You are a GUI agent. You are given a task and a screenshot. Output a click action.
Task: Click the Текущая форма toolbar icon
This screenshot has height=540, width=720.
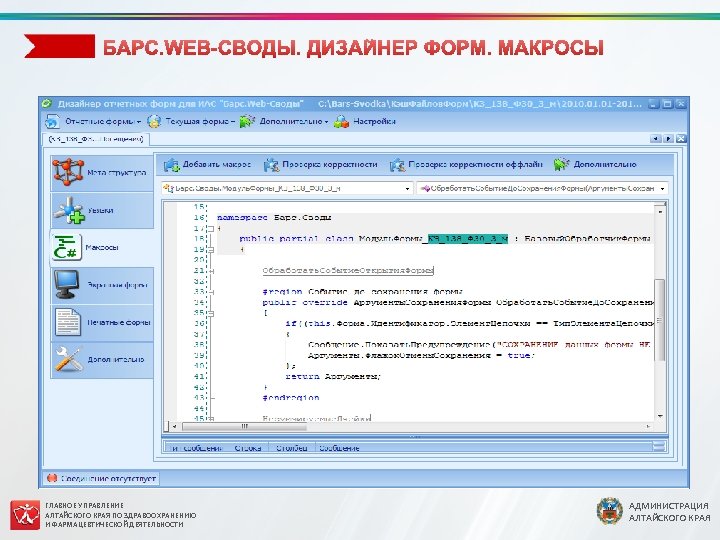[154, 122]
